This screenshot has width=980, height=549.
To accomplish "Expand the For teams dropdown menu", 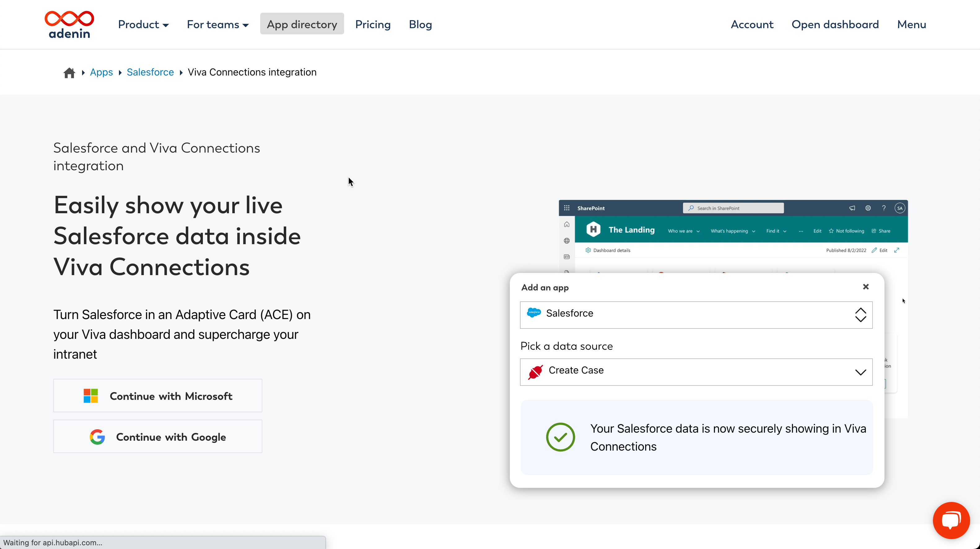I will [218, 24].
